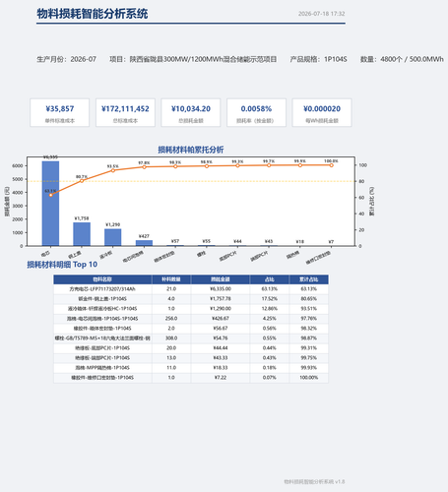Click the ¥18.33 loss amount cell

tap(221, 368)
